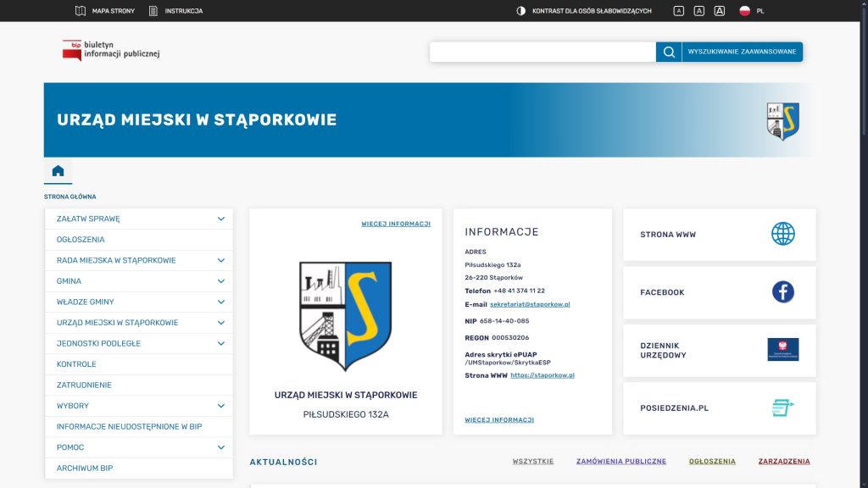Click in the search input field
Screen dimensions: 868x488
pyautogui.click(x=542, y=52)
